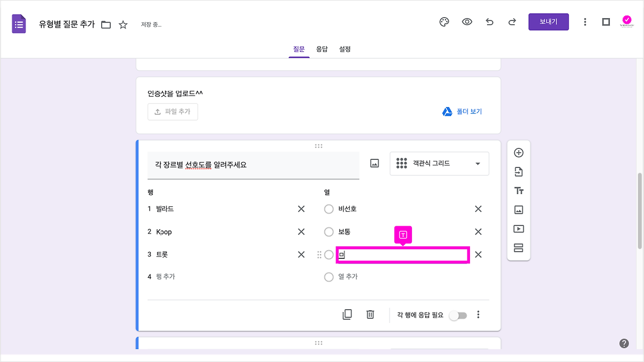Viewport: 644px width, 362px height.
Task: Delete the grid question with the trash icon
Action: [370, 314]
